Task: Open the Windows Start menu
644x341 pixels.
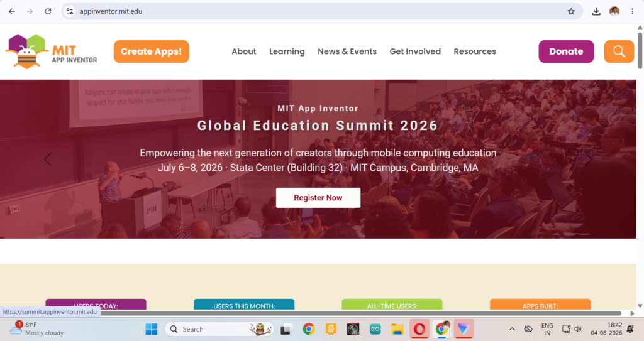Action: click(x=151, y=329)
